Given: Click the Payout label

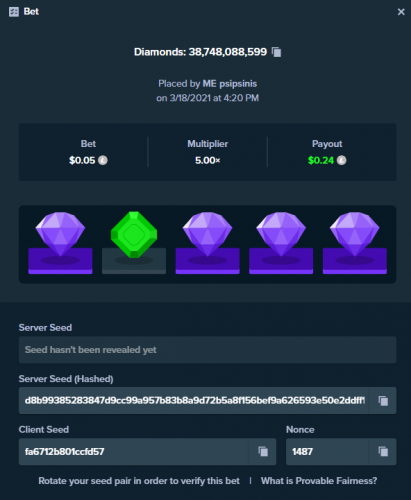Looking at the screenshot, I should 327,144.
